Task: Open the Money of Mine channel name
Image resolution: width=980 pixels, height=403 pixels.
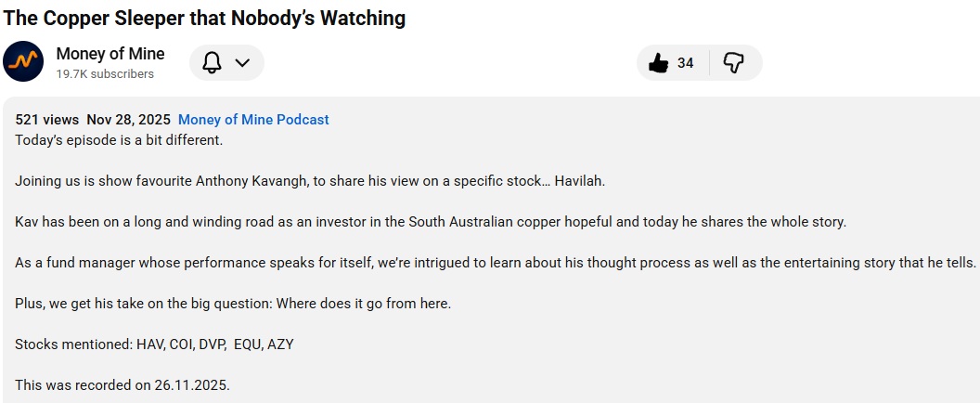Action: coord(110,54)
